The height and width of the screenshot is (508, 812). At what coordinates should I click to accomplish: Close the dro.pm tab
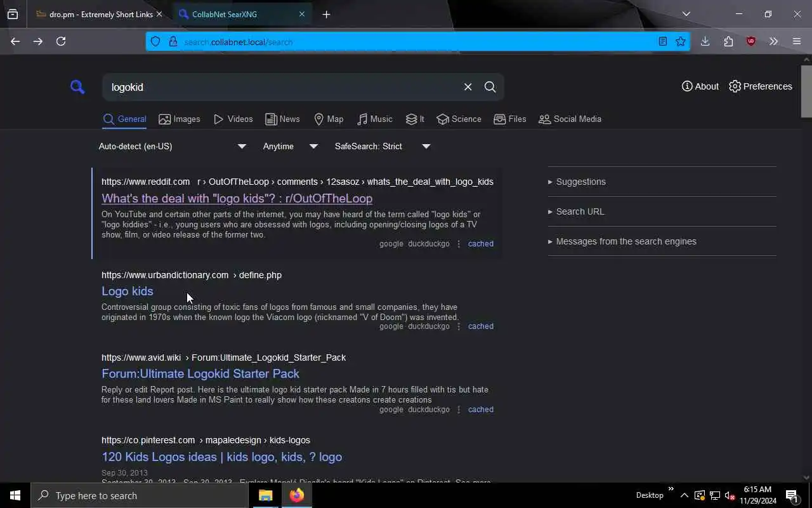(x=159, y=14)
